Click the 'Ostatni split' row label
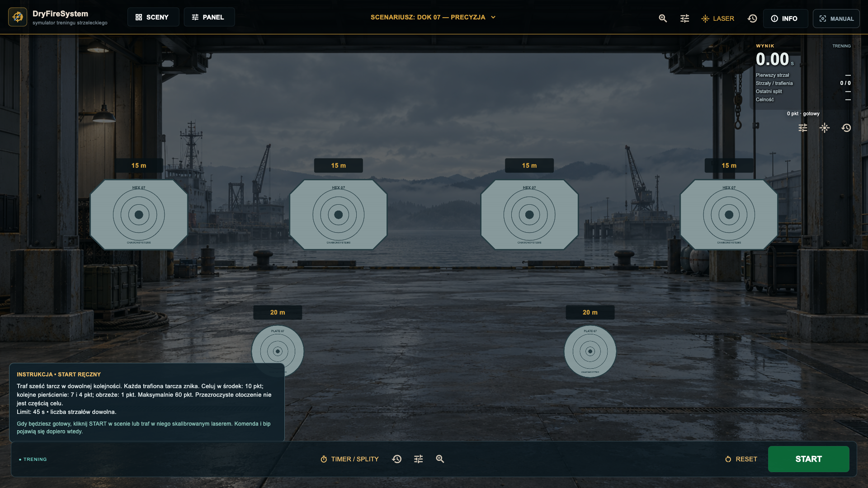This screenshot has width=868, height=488. point(769,91)
